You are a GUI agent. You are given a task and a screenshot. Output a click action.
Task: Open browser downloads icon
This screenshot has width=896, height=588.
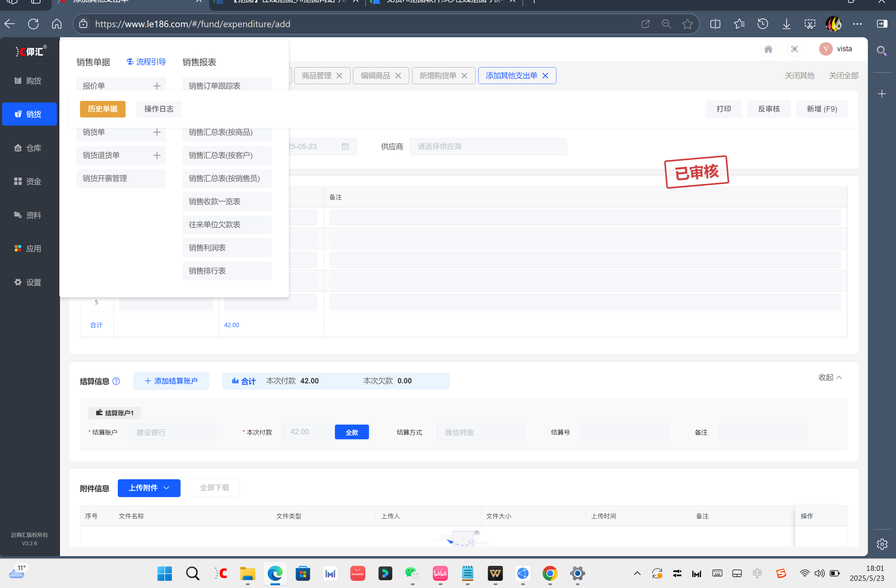click(786, 24)
